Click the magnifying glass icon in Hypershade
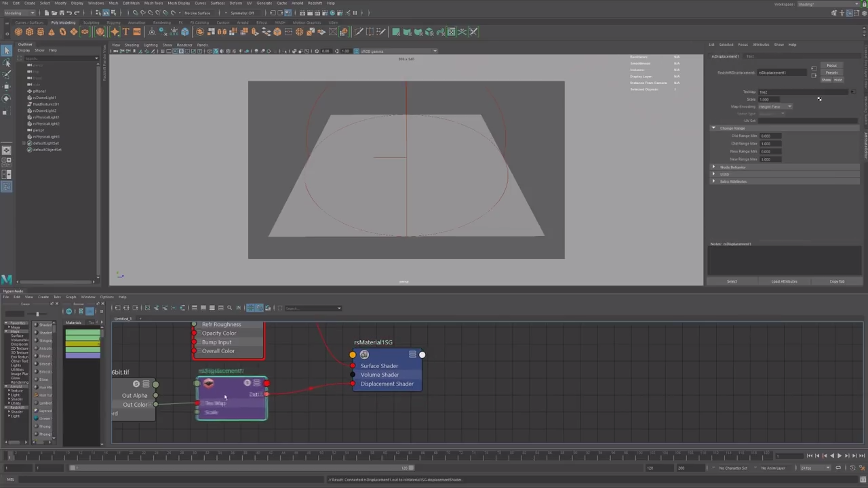 (x=229, y=308)
